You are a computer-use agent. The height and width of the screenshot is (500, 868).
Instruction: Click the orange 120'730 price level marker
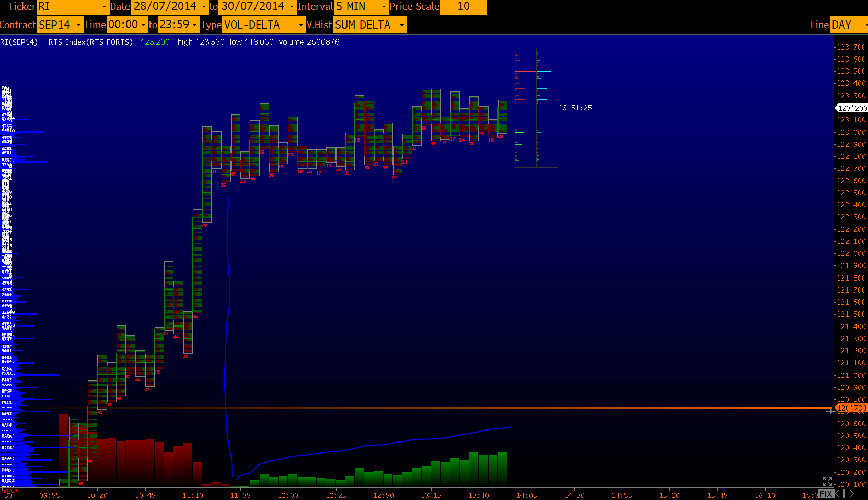pos(852,408)
